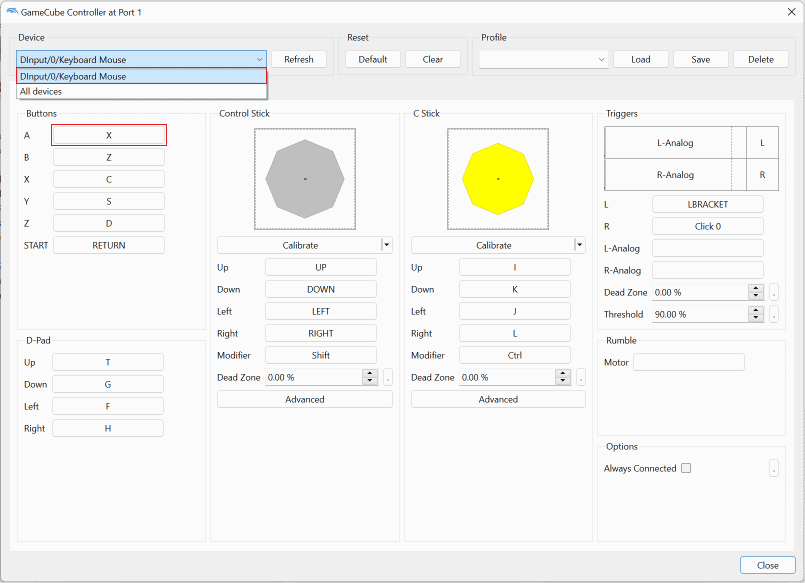Rebind the C Stick Modifier from Ctrl
The width and height of the screenshot is (805, 583).
tap(514, 354)
